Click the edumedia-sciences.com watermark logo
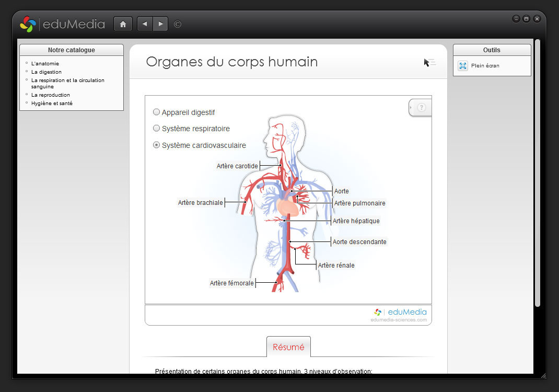 coord(400,315)
